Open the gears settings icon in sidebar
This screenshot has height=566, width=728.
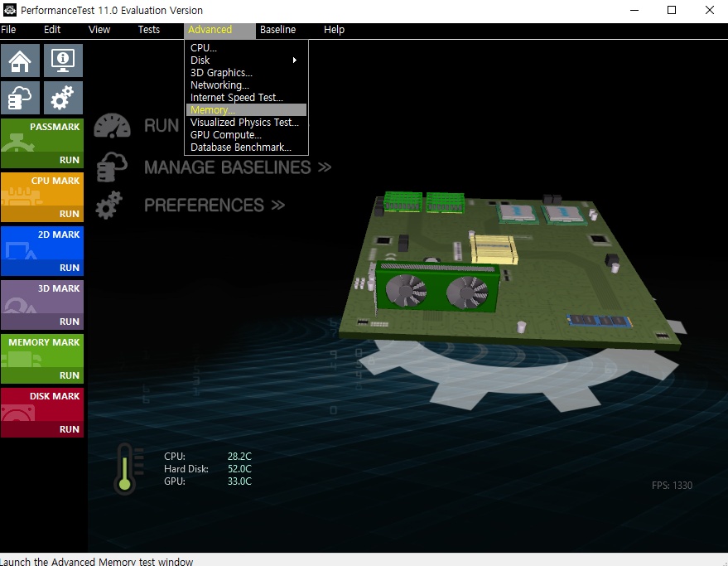63,98
